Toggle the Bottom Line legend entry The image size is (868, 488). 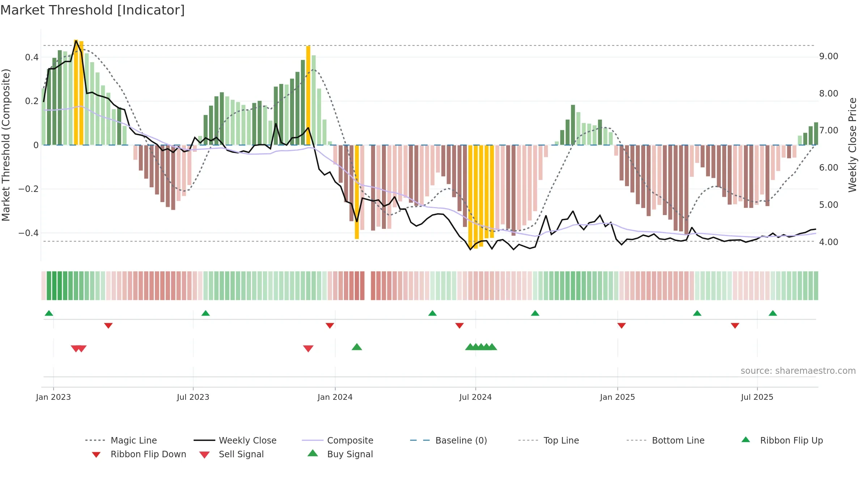[665, 440]
